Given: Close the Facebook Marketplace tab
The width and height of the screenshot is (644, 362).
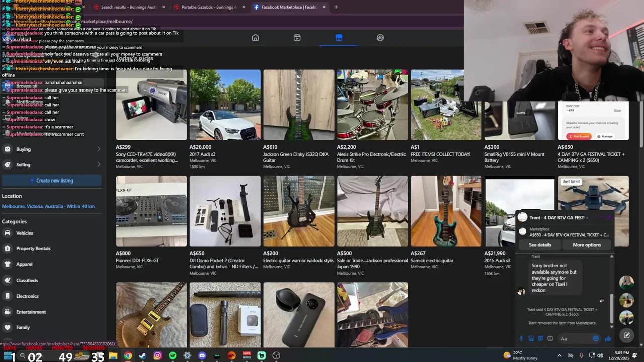Looking at the screenshot, I should tap(324, 7).
